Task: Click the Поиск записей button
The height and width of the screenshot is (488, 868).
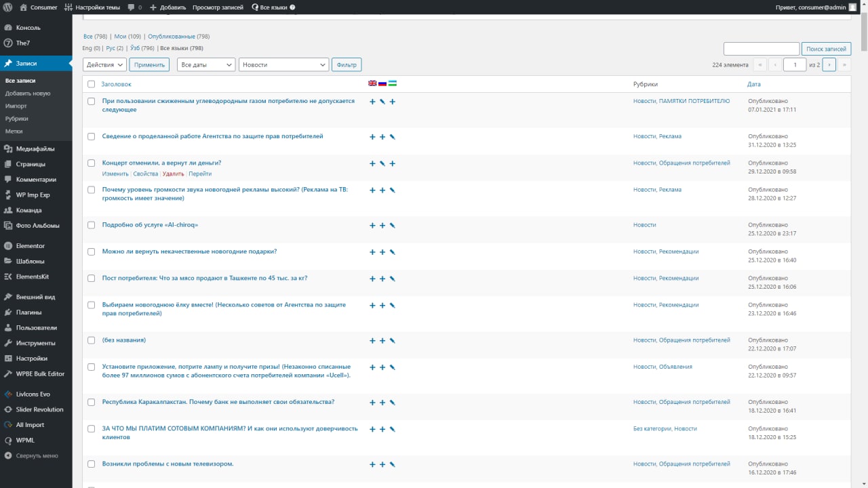Action: pyautogui.click(x=826, y=49)
